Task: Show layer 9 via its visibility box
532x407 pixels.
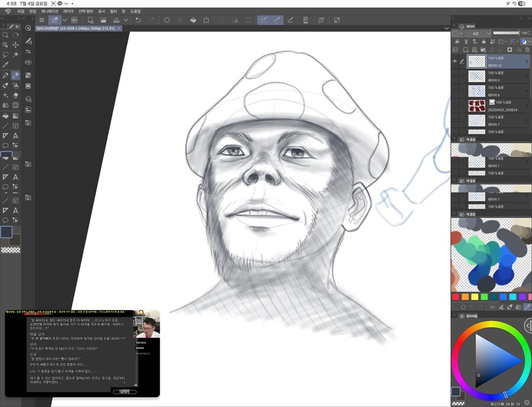Action: pos(455,76)
